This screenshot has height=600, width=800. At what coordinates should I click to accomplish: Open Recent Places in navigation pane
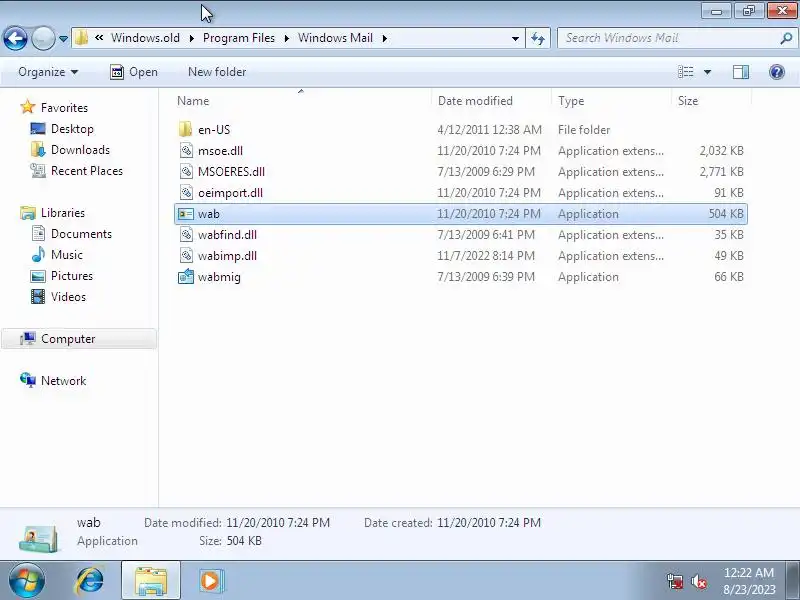(x=87, y=170)
